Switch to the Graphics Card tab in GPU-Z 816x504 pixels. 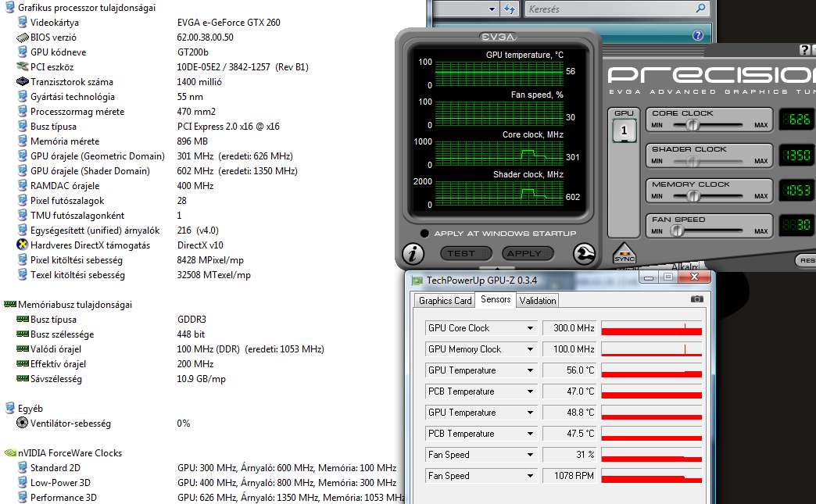tap(445, 301)
